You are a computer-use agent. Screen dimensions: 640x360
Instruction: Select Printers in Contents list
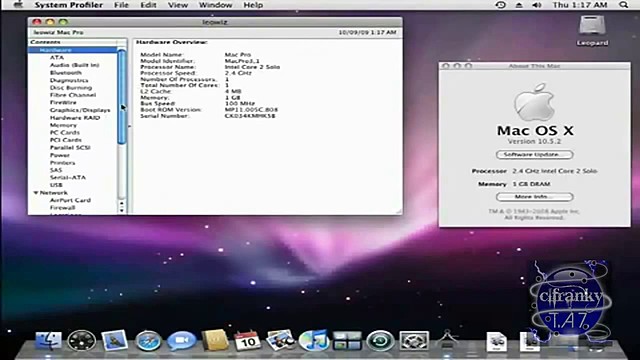pyautogui.click(x=62, y=163)
